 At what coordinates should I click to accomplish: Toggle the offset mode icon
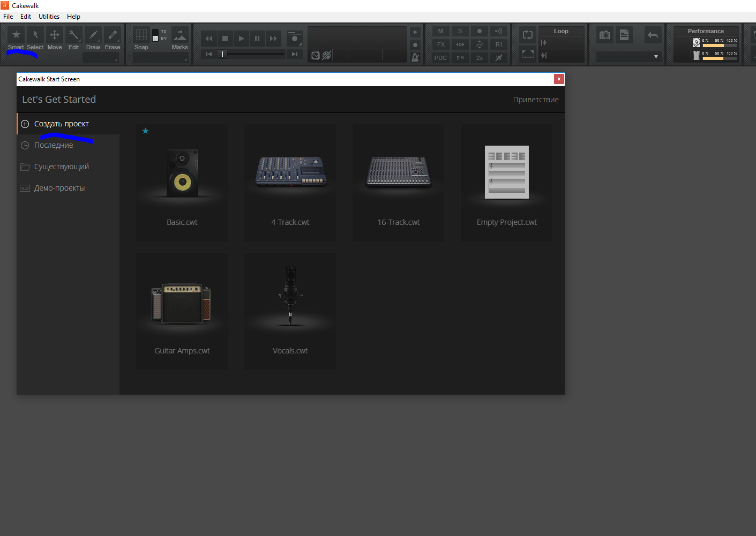click(x=499, y=58)
